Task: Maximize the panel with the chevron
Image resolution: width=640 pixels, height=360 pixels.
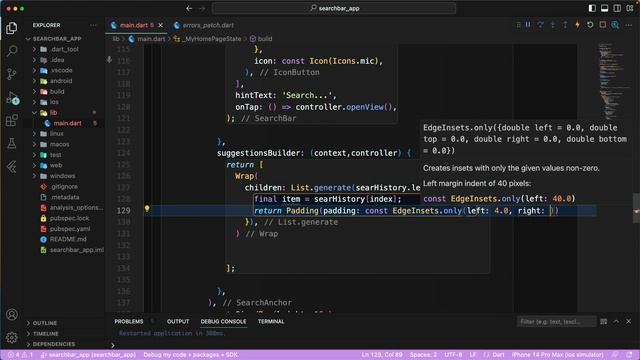Action: pyautogui.click(x=616, y=322)
